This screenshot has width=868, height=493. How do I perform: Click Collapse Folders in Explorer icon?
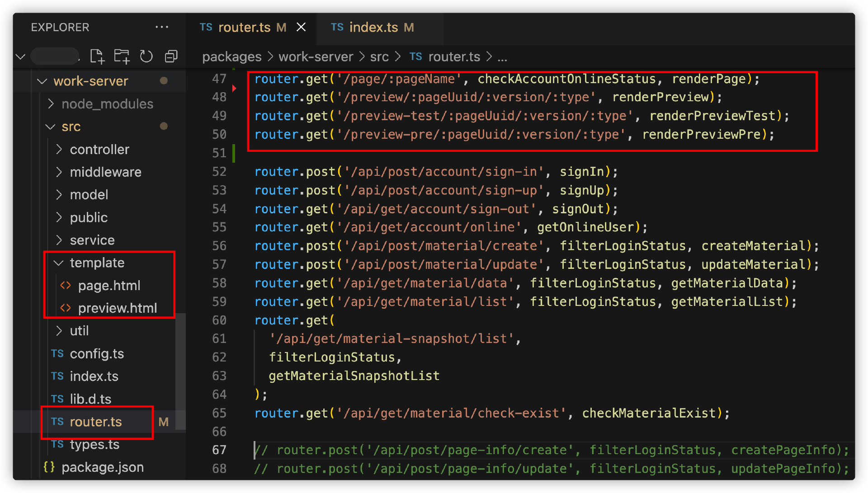coord(171,56)
